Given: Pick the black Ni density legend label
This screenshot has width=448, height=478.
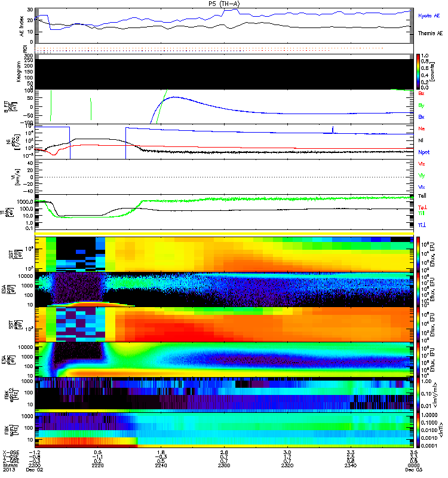Looking at the screenshot, I should click(421, 140).
